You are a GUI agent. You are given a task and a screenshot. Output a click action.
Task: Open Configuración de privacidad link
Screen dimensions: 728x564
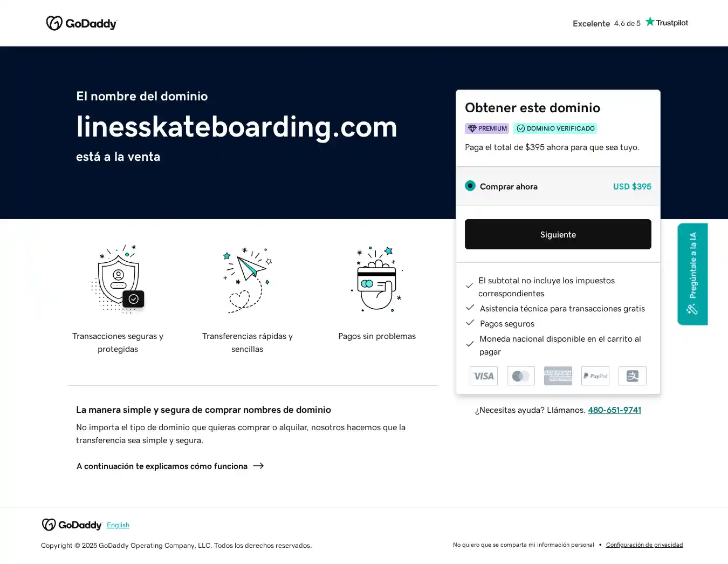(644, 545)
